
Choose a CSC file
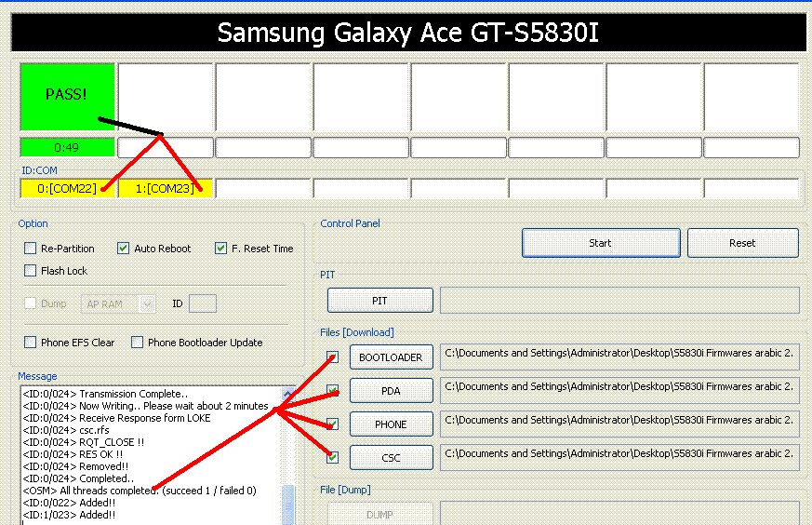click(391, 458)
